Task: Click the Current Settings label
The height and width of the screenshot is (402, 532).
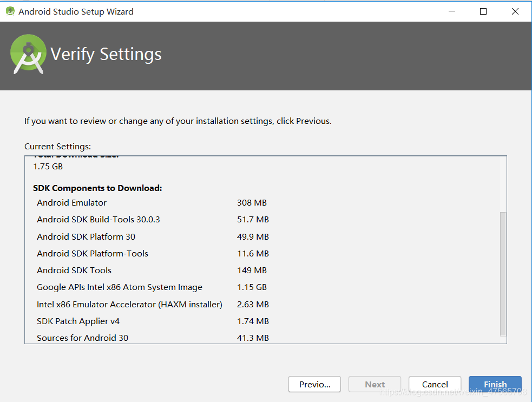Action: 58,146
